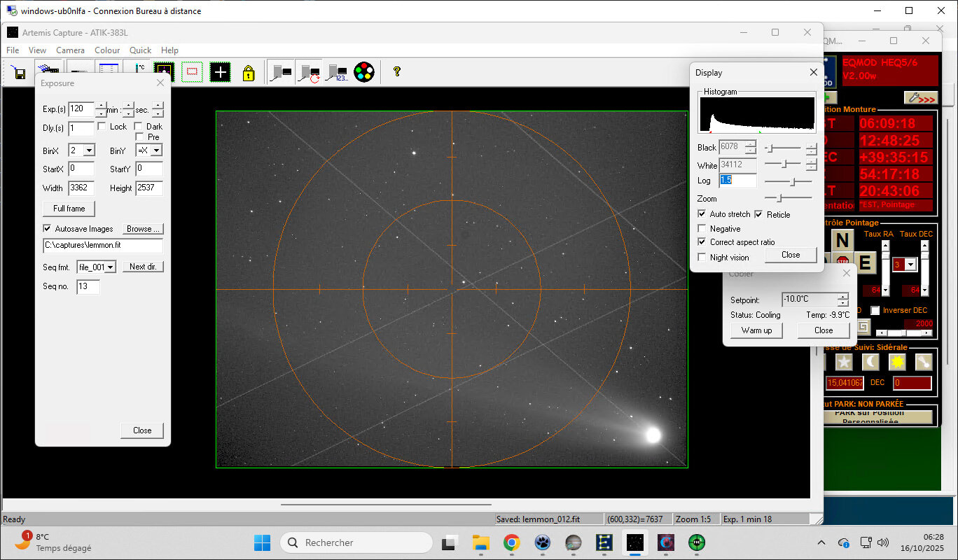The image size is (958, 560).
Task: Open the Camera menu
Action: click(x=70, y=50)
